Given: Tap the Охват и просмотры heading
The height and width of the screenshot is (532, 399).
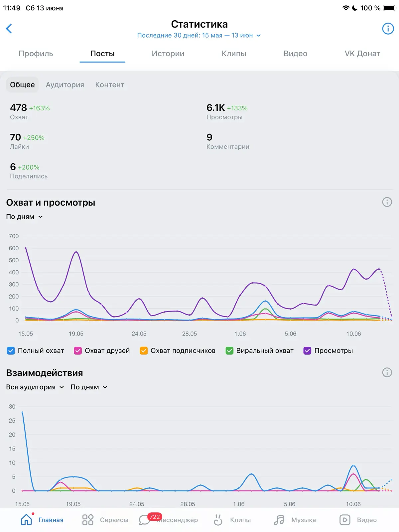Looking at the screenshot, I should click(x=51, y=202).
